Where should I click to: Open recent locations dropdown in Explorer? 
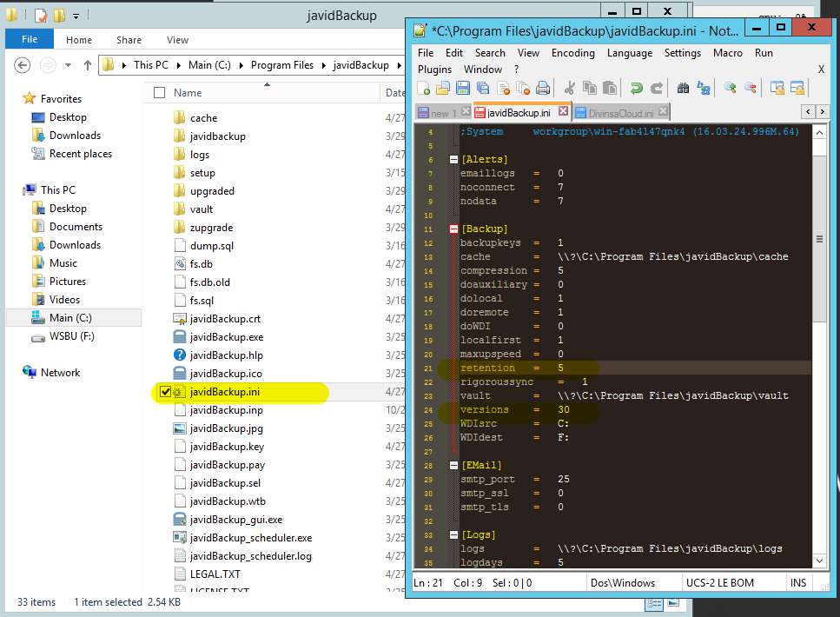tap(68, 65)
